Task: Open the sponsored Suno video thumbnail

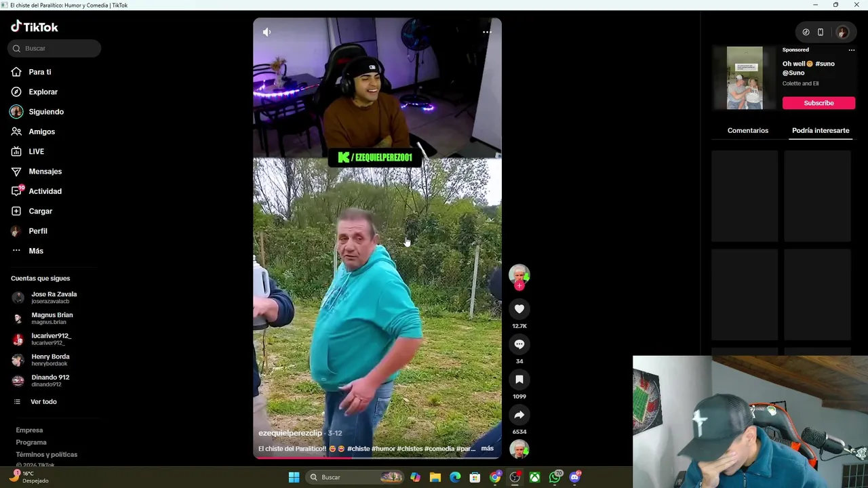Action: tap(745, 78)
